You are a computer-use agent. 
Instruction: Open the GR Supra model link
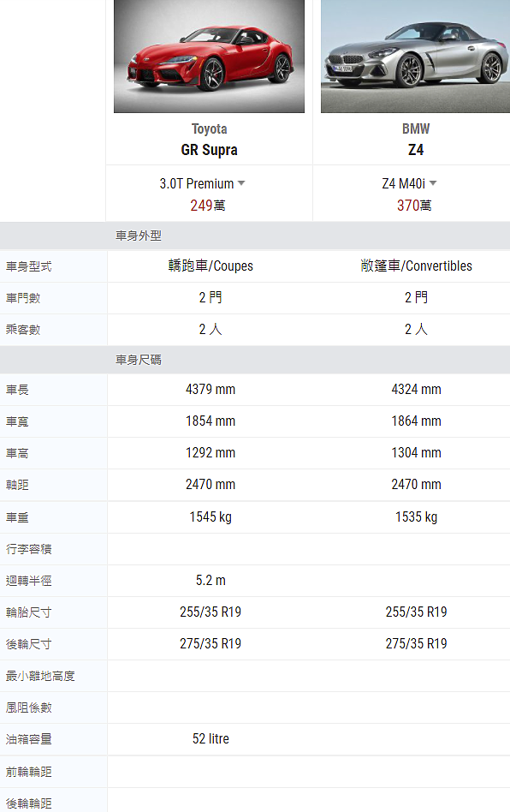tap(209, 150)
